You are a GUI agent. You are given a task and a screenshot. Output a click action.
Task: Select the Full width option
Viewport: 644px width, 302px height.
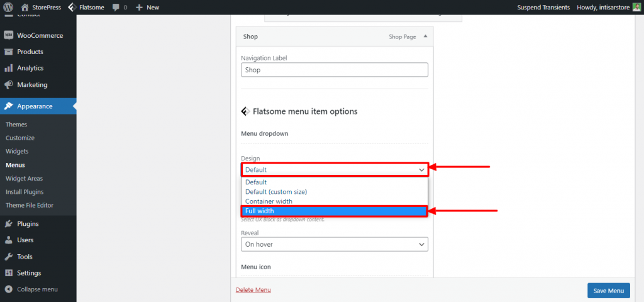click(335, 211)
